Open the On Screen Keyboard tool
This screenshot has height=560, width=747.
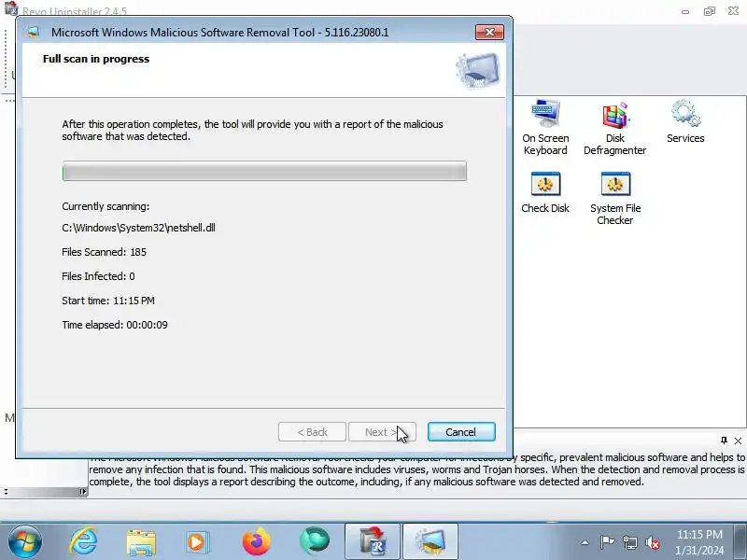tap(545, 127)
